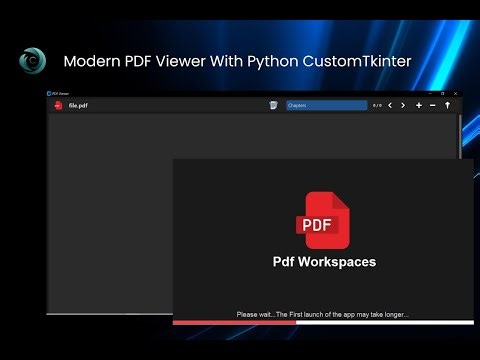
Task: Click the file.pdf filename label
Action: click(x=78, y=105)
